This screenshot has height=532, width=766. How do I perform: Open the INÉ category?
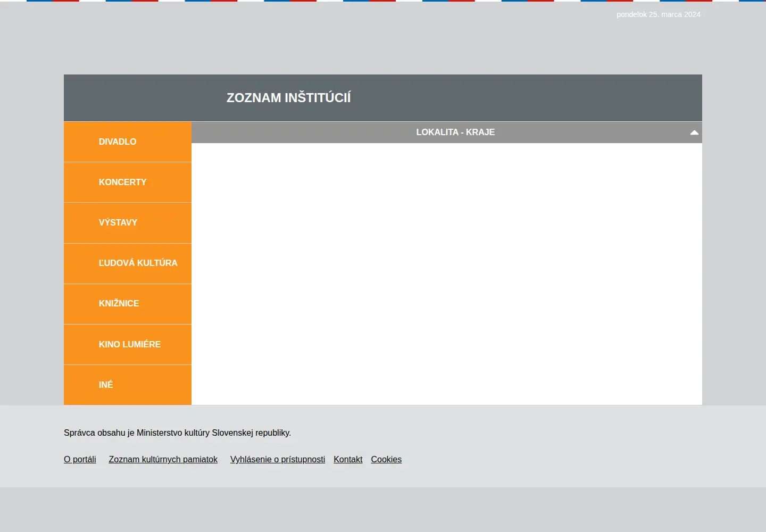128,385
